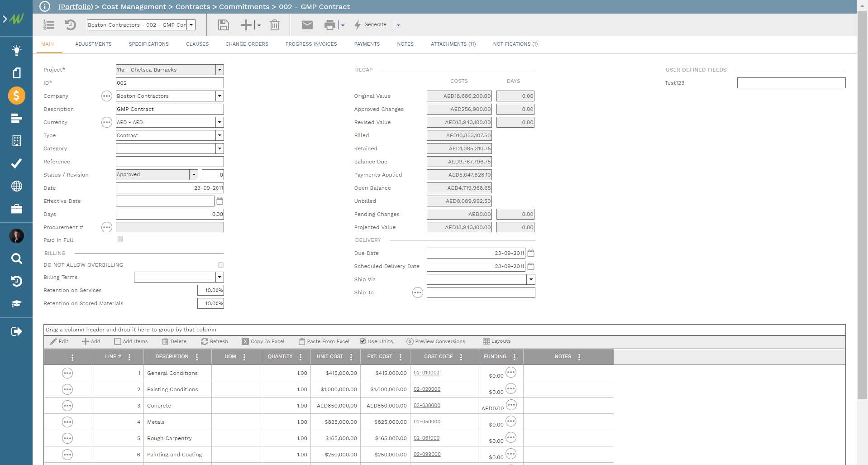Screen dimensions: 868x465
Task: Save the GMP Contract record
Action: click(x=223, y=25)
